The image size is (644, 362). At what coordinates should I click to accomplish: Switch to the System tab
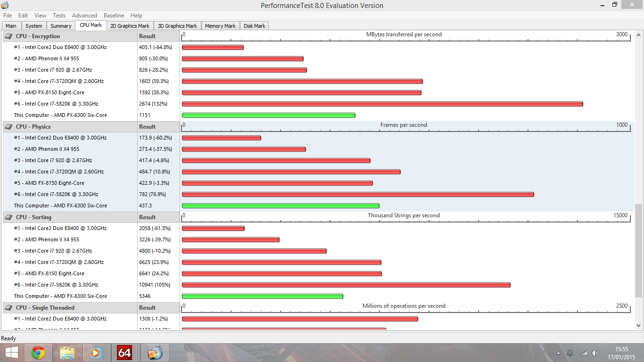click(x=33, y=26)
